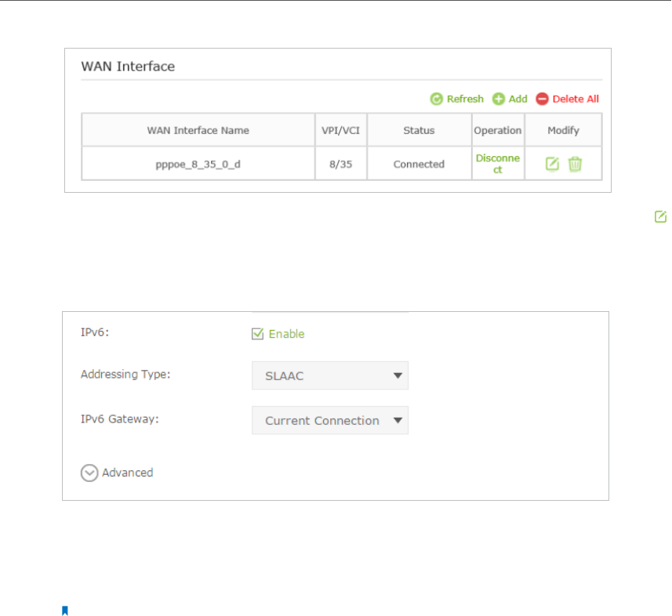This screenshot has width=672, height=616.
Task: Click the blue bookmark note icon
Action: point(65,610)
